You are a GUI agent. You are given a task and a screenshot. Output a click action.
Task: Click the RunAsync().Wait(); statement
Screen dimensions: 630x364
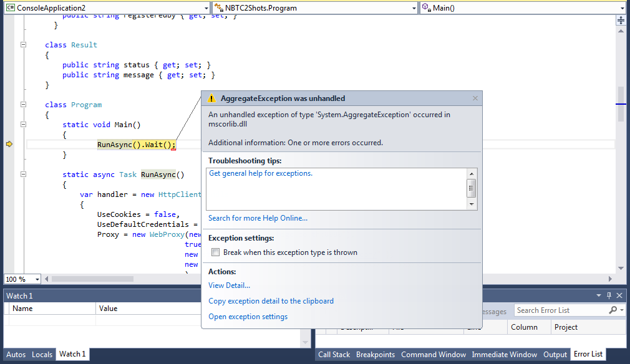pos(136,145)
